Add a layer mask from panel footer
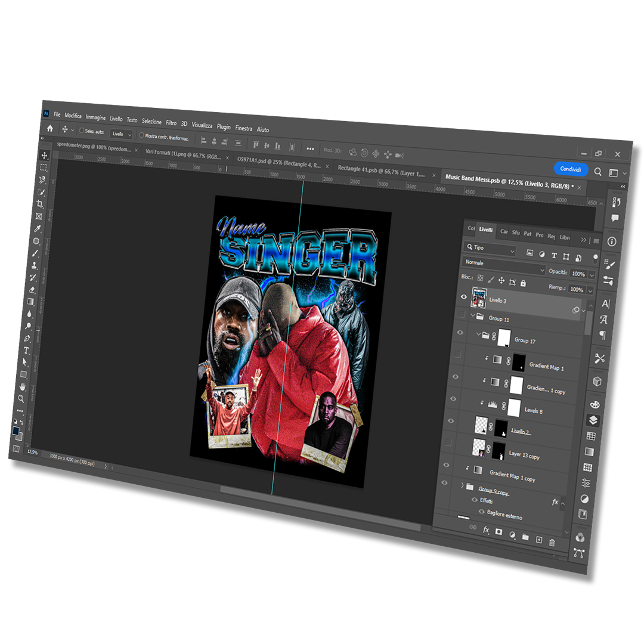The height and width of the screenshot is (644, 644). (499, 532)
